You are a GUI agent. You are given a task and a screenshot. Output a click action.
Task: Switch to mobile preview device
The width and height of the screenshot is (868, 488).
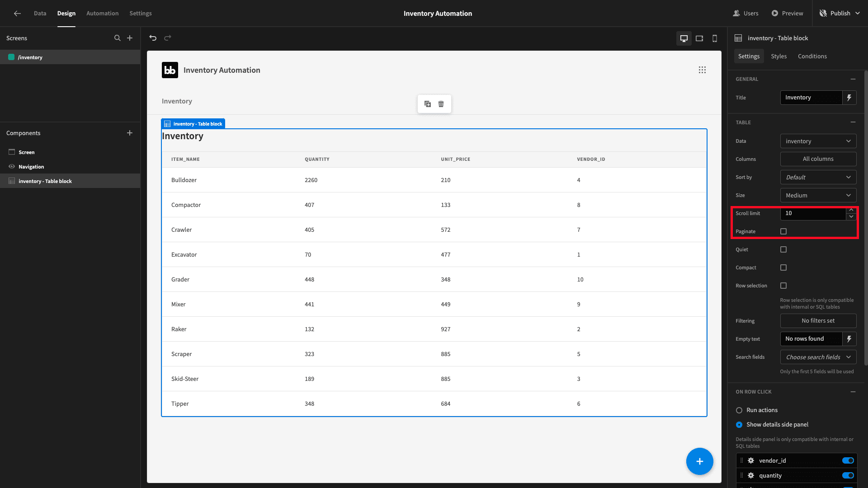[x=715, y=38]
